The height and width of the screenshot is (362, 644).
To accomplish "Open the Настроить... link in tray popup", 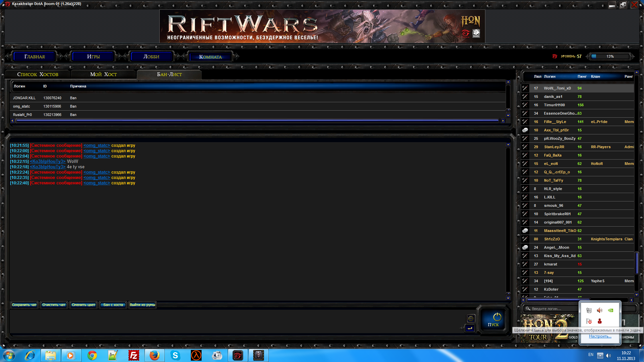I will point(600,336).
